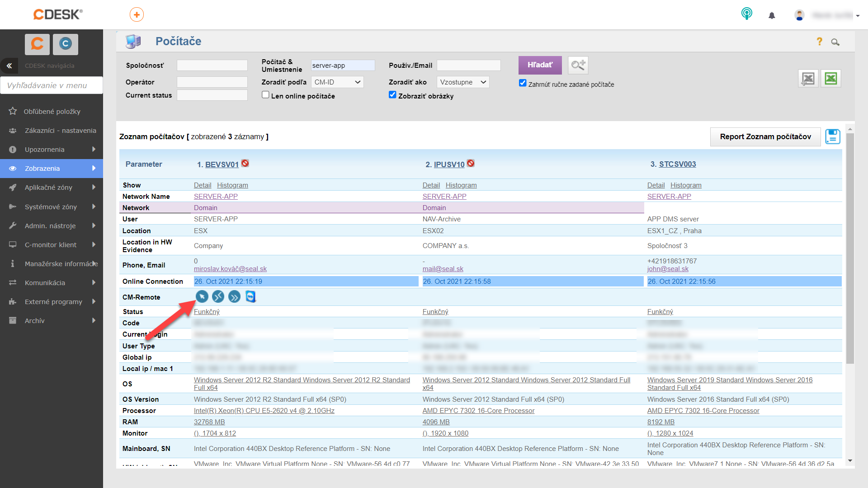868x488 pixels.
Task: Click red blocked icon next to BEVSV01
Action: (245, 163)
